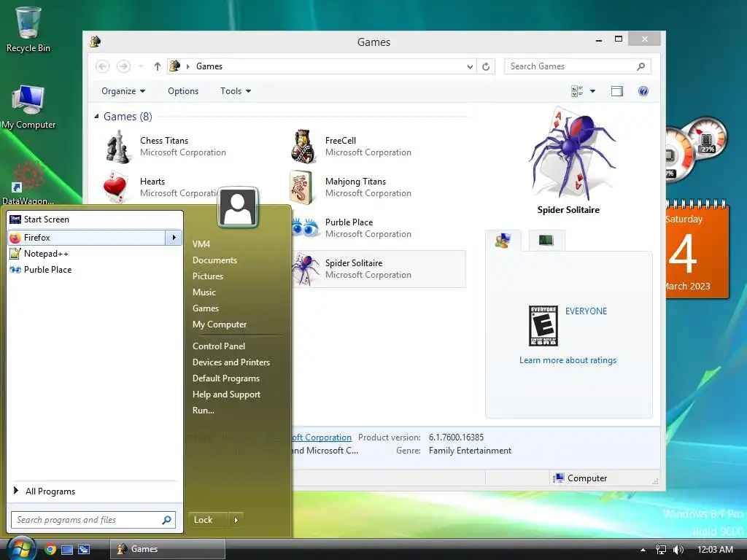747x560 pixels.
Task: Open the Help question mark icon
Action: [643, 91]
